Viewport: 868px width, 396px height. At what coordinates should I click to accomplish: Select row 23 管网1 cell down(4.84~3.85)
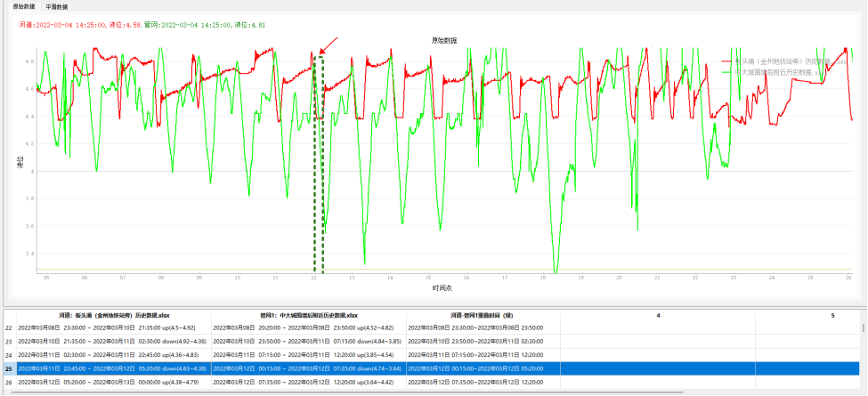(309, 341)
